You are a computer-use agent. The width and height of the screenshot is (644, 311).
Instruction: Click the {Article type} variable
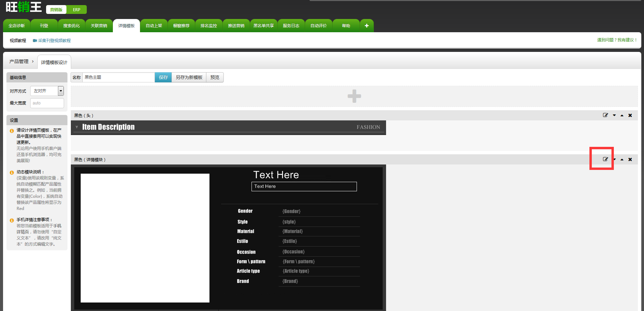[x=296, y=271]
